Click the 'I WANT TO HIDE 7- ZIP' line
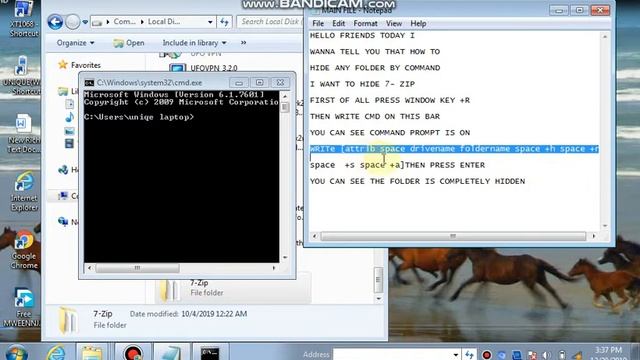Screen dimensions: 640x360 pos(362,84)
